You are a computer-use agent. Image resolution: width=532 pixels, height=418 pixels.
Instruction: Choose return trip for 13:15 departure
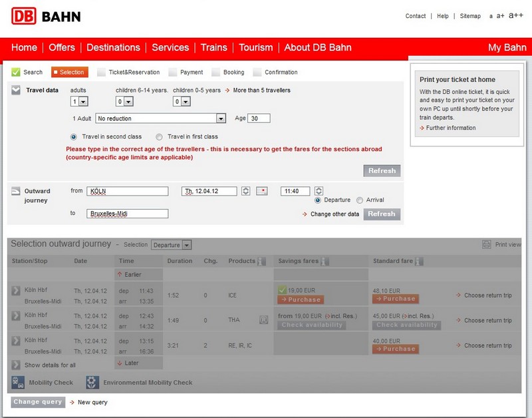(x=487, y=345)
